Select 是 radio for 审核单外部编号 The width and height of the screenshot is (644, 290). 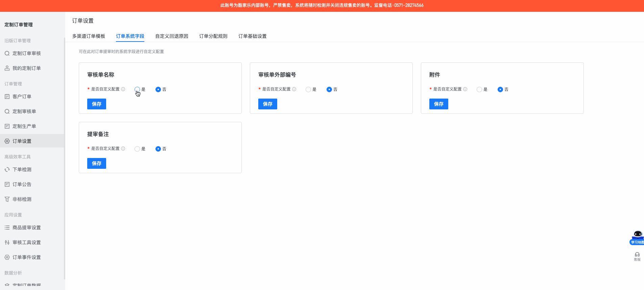click(x=308, y=89)
